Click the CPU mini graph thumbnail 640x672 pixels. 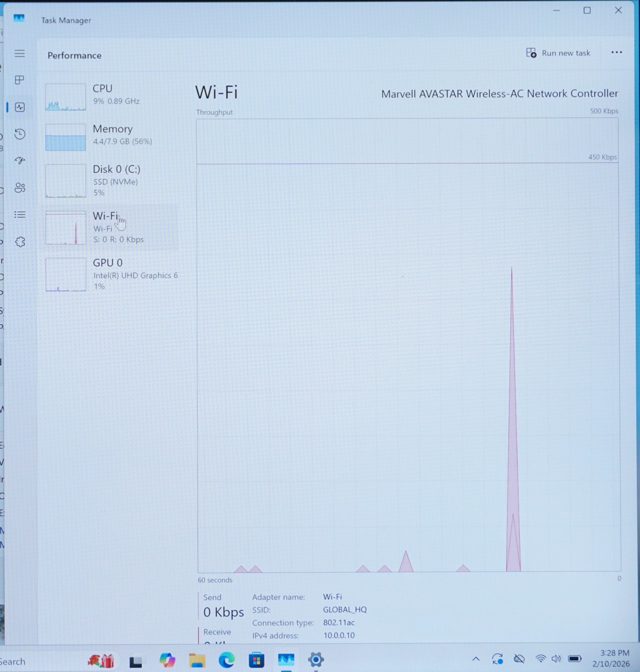click(x=65, y=97)
